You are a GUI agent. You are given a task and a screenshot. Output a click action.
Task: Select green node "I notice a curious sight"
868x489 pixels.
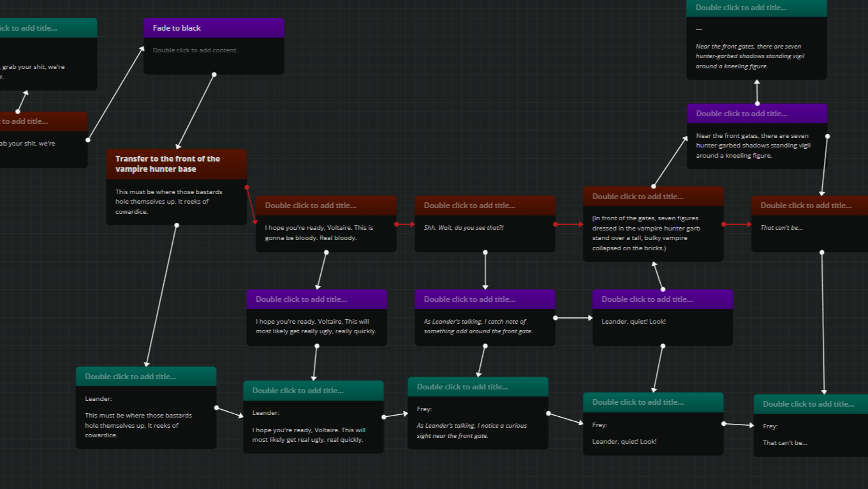pos(471,431)
